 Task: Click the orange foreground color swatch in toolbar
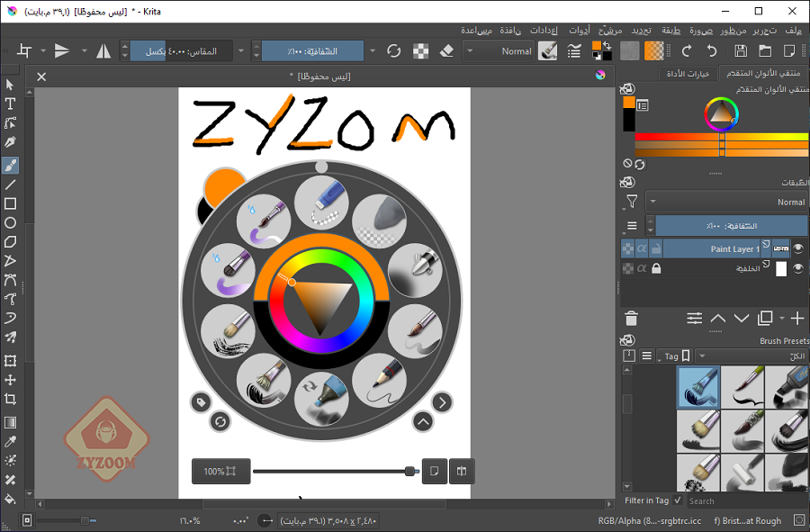[597, 46]
